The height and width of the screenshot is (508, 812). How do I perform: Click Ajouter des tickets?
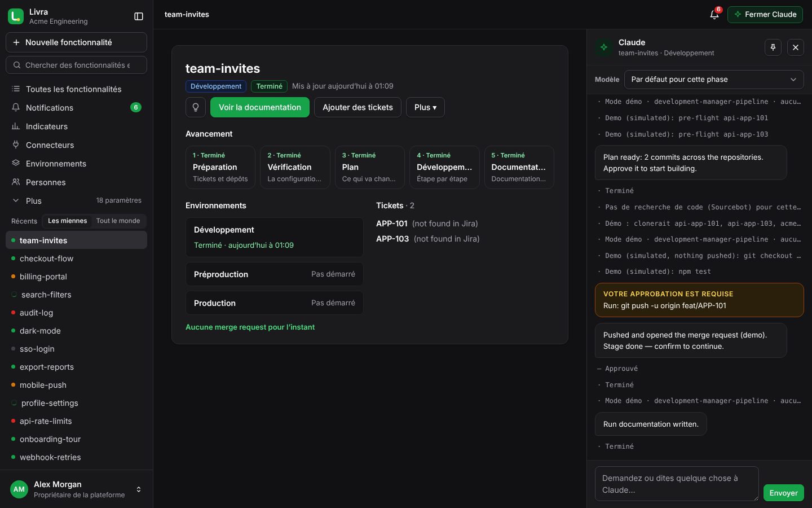(358, 107)
